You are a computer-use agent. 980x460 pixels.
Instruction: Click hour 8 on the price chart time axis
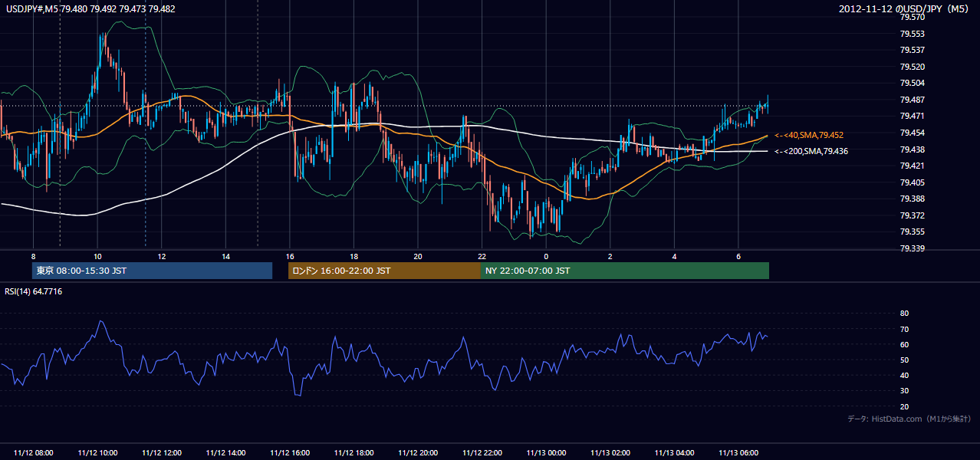pyautogui.click(x=33, y=256)
